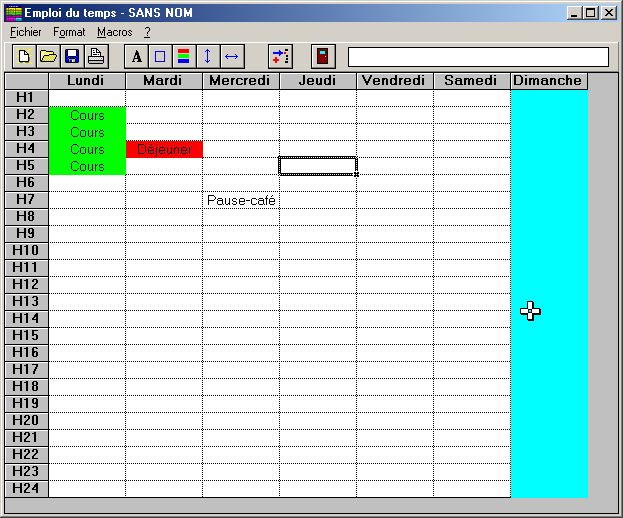Open the Format menu
The height and width of the screenshot is (518, 623).
click(x=69, y=32)
